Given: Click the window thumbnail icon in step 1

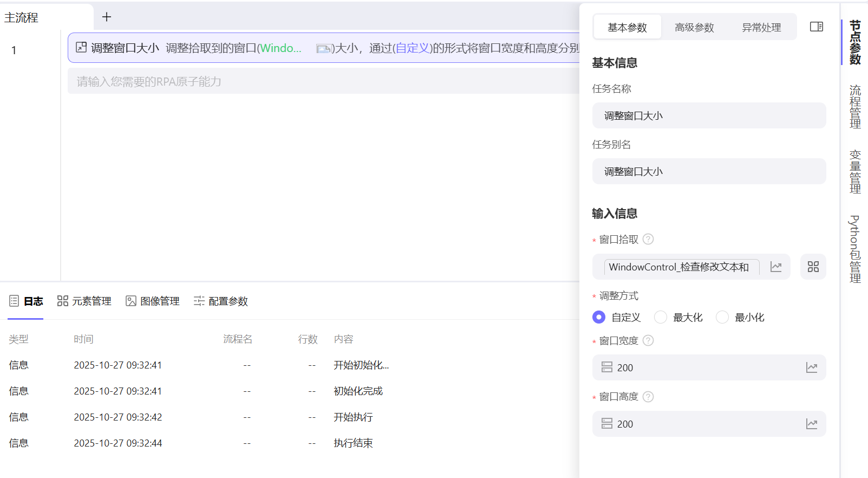Looking at the screenshot, I should point(323,49).
